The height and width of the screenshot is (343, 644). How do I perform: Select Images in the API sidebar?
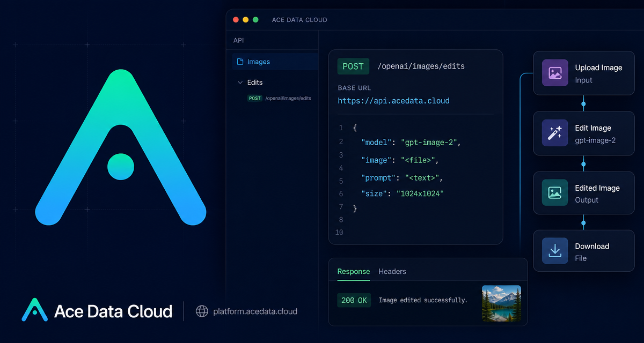(x=275, y=62)
